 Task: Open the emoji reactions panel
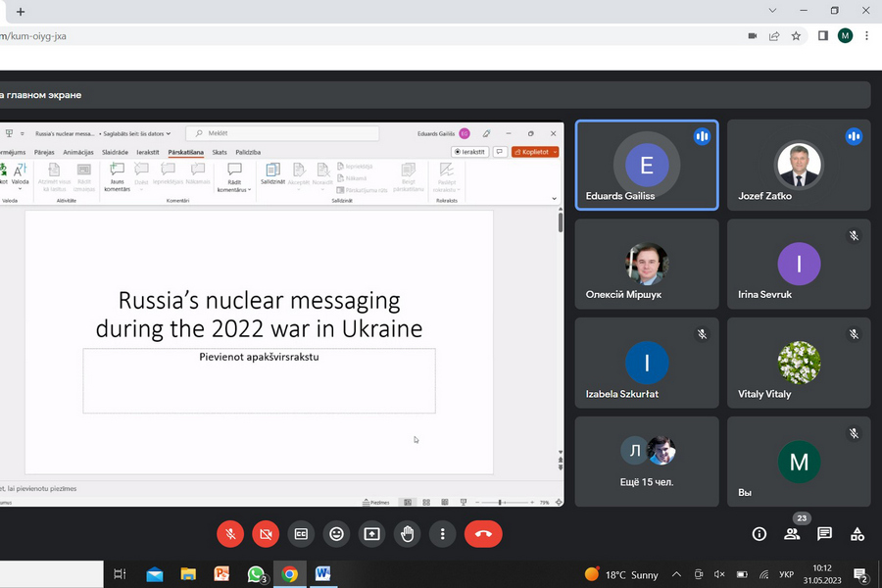click(336, 534)
